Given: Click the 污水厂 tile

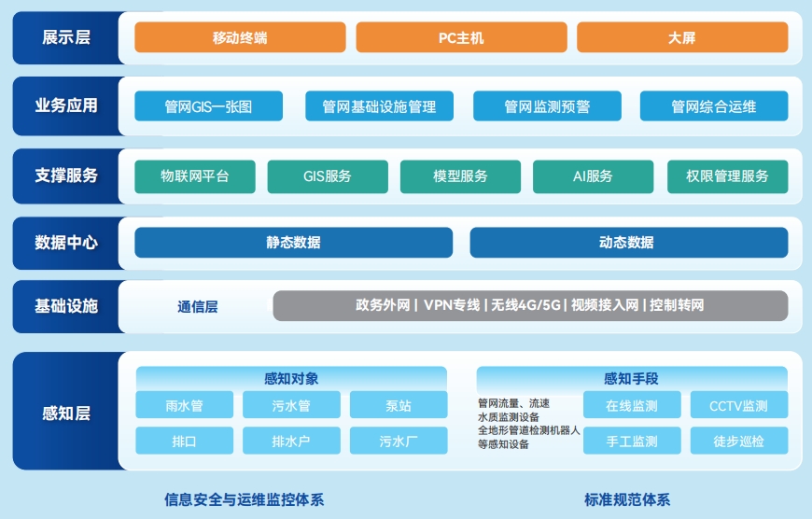Looking at the screenshot, I should [x=399, y=441].
